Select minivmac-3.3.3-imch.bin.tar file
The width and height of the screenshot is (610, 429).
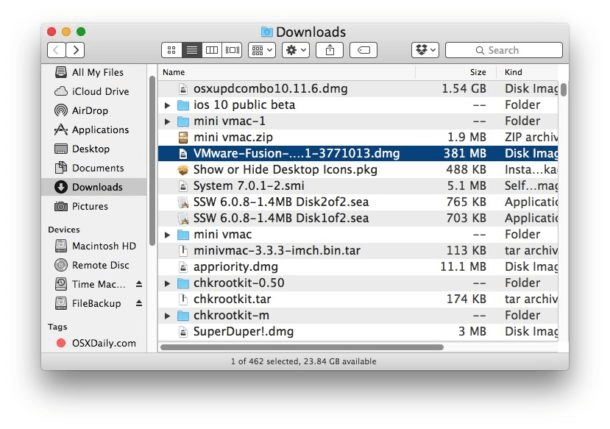tap(358, 250)
